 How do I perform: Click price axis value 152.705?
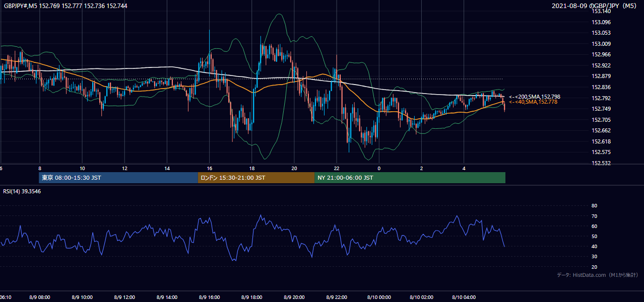601,120
